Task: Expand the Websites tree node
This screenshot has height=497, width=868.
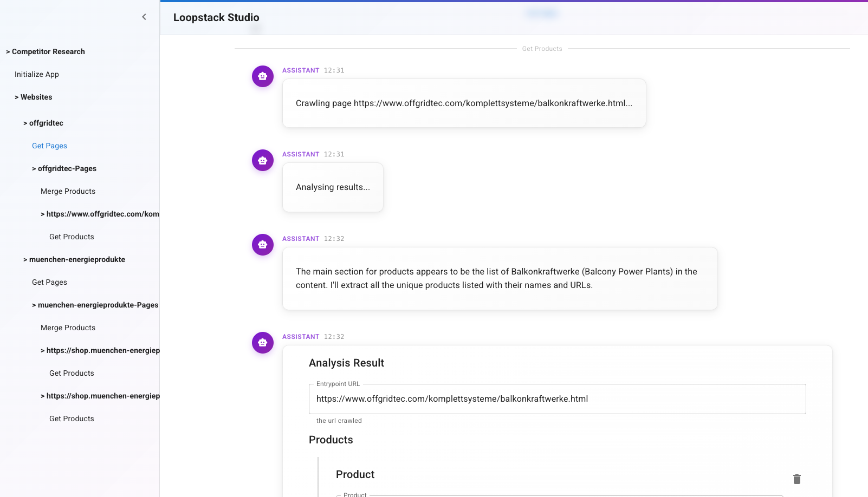Action: 34,97
